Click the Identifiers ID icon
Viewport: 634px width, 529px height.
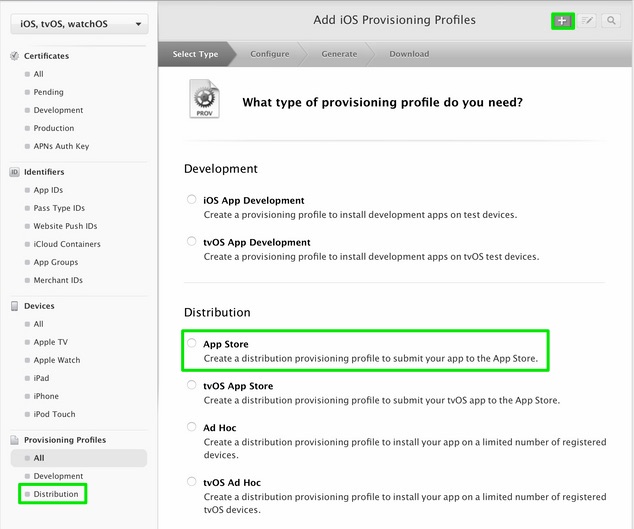tap(14, 172)
